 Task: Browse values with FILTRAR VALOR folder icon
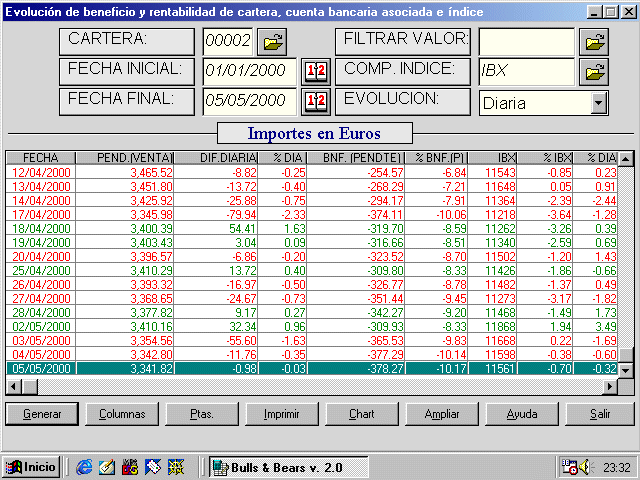[594, 42]
